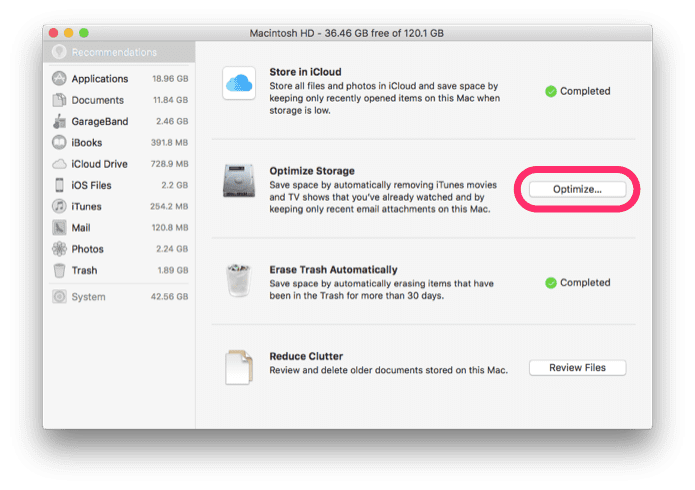This screenshot has width=695, height=490.
Task: Click the iTunes music note icon
Action: click(59, 206)
